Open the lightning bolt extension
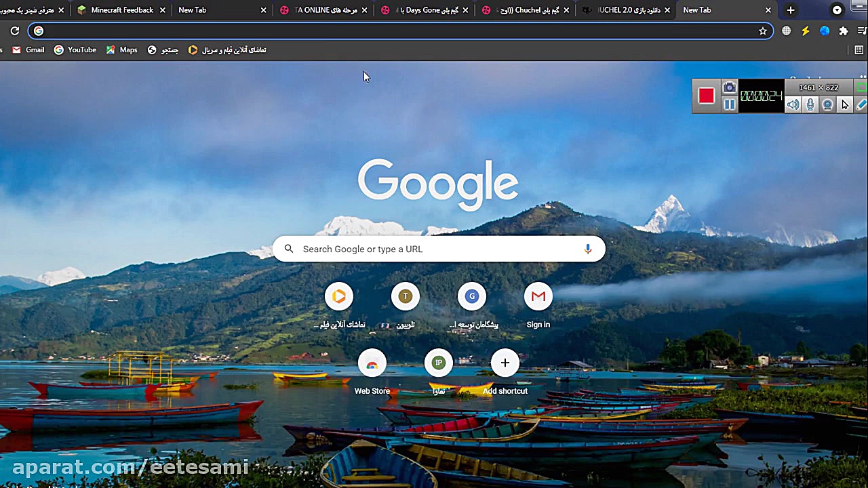Image resolution: width=868 pixels, height=488 pixels. coord(806,30)
